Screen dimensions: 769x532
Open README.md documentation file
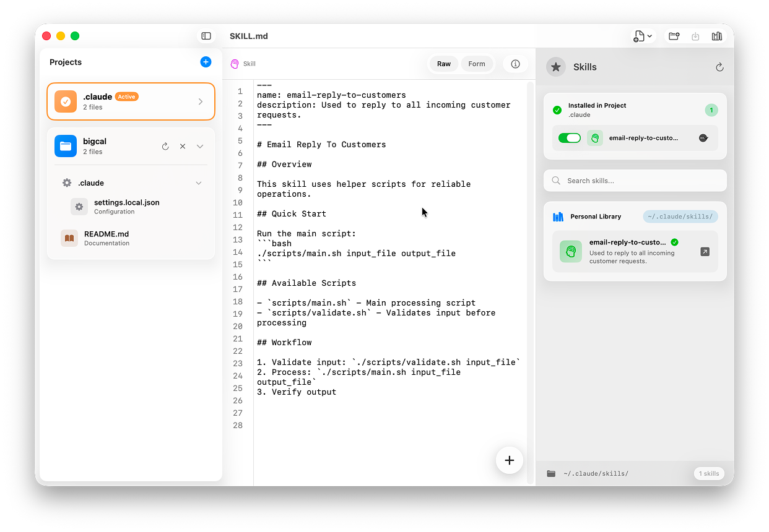pyautogui.click(x=106, y=238)
